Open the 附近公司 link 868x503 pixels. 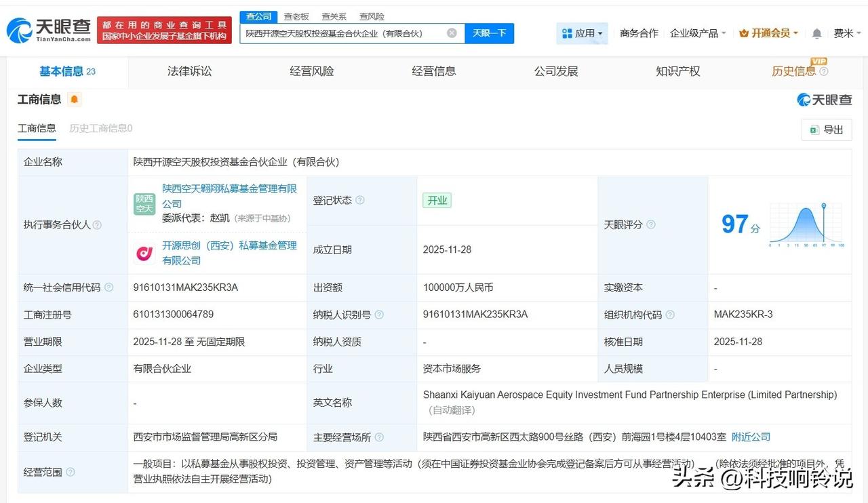tap(750, 437)
